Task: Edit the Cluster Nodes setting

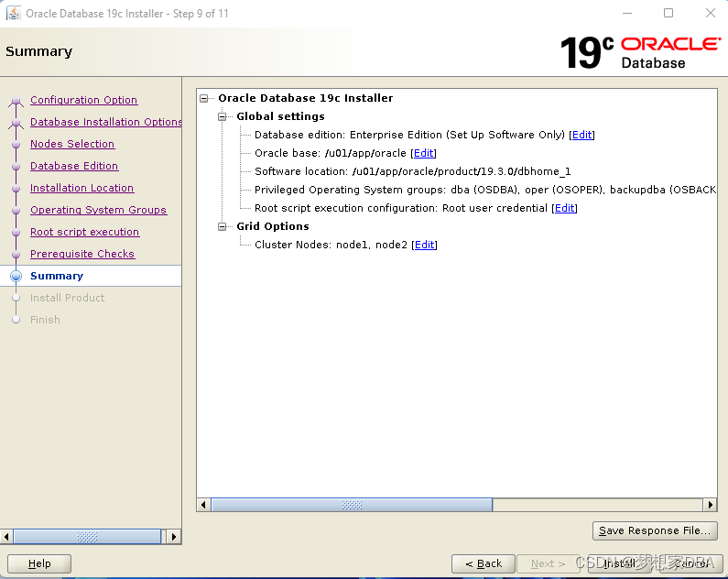Action: click(x=424, y=245)
